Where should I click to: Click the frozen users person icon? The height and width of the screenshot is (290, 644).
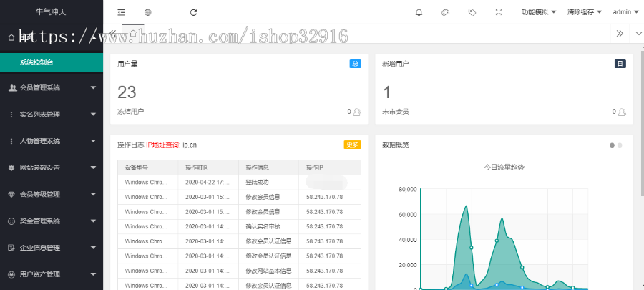pos(357,112)
